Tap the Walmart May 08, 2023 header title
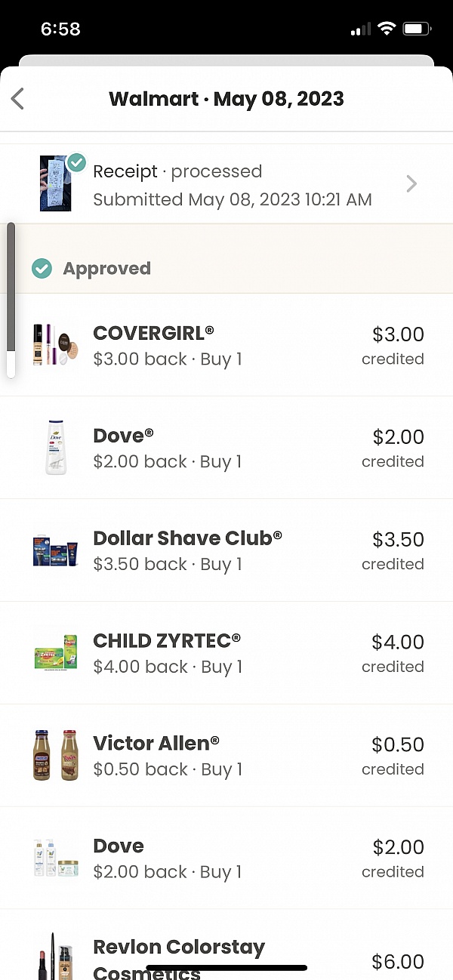Image resolution: width=453 pixels, height=980 pixels. [226, 99]
